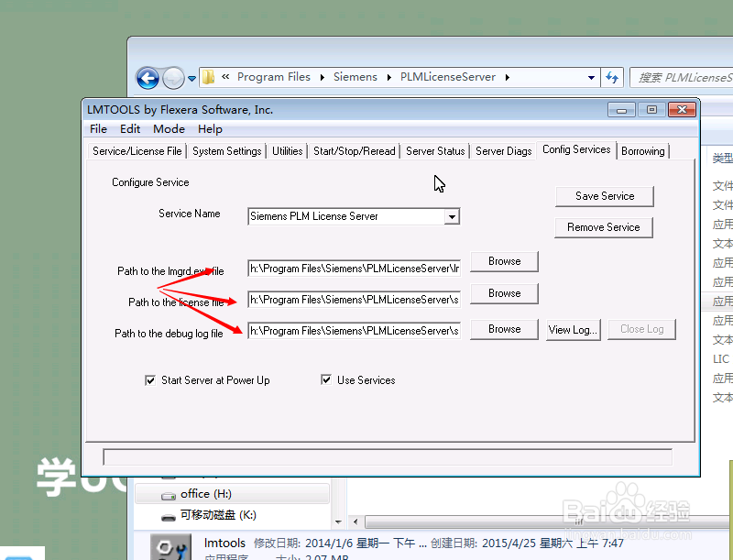Click the lmtools file name in details pane

tap(224, 544)
